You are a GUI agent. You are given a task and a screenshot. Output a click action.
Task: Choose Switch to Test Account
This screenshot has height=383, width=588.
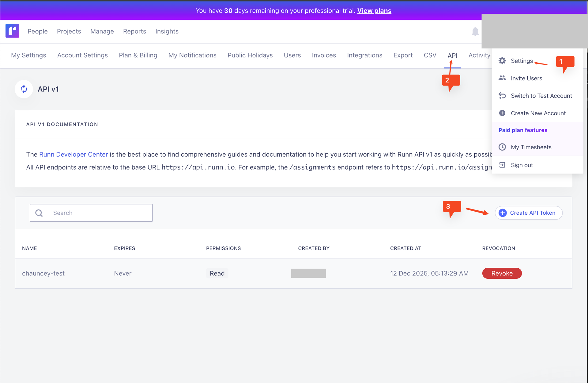pos(541,96)
